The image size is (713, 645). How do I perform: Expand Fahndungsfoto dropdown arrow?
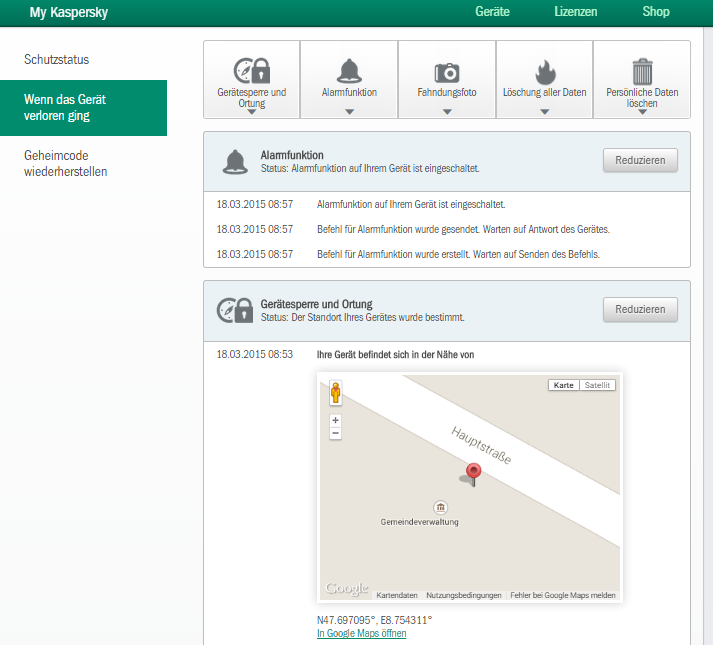pos(447,112)
